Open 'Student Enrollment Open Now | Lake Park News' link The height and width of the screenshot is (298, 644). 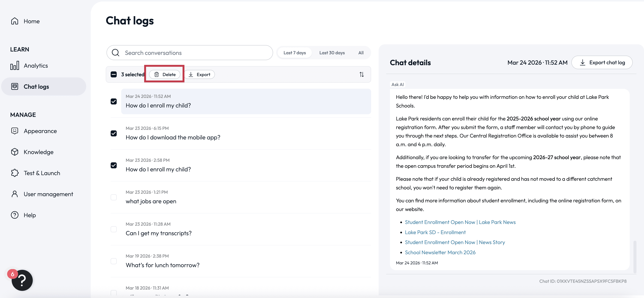[x=460, y=222]
